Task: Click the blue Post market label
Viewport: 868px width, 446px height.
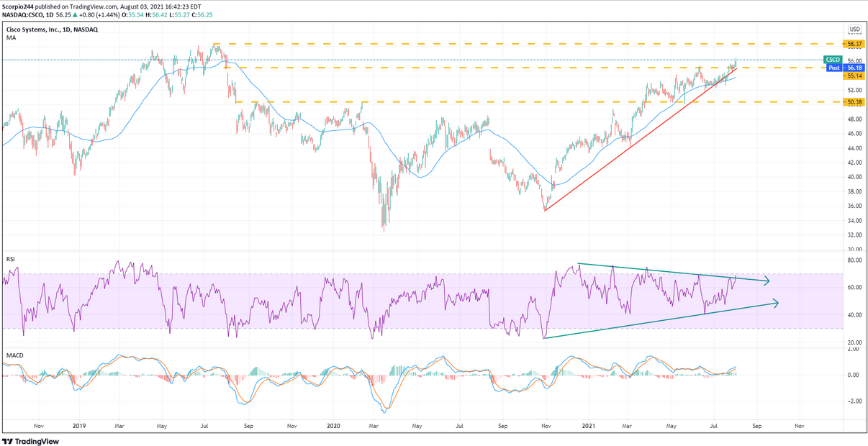Action: click(833, 68)
